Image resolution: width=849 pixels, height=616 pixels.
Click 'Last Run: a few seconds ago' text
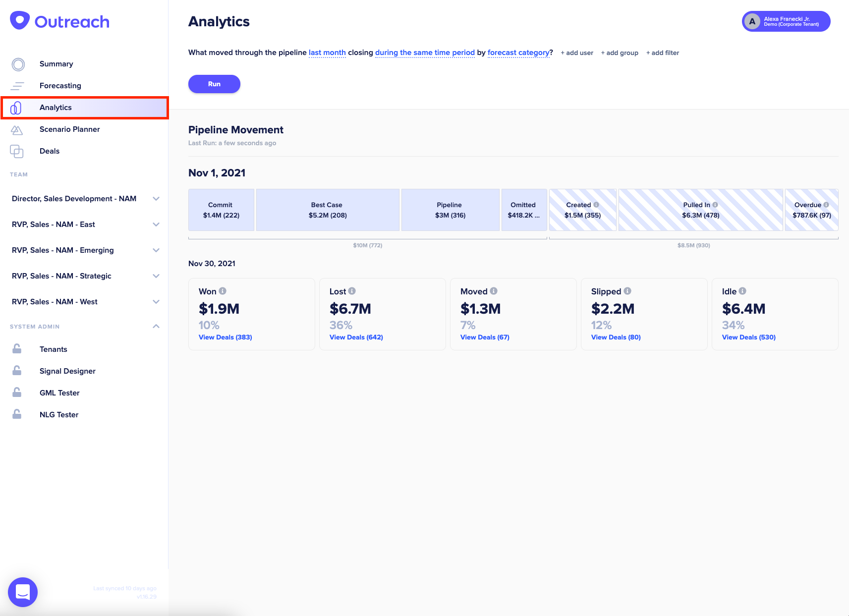tap(232, 143)
